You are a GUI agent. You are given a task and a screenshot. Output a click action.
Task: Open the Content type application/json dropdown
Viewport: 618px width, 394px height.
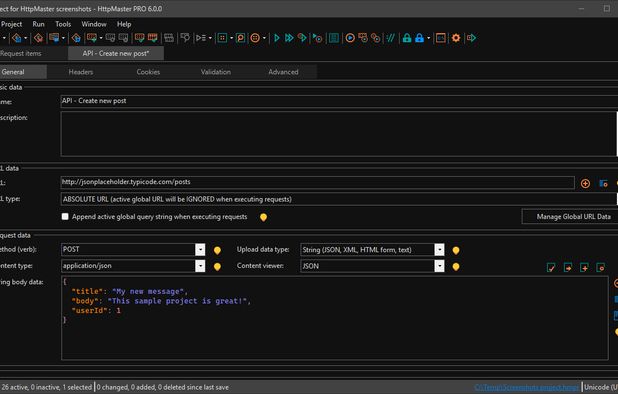coord(200,266)
